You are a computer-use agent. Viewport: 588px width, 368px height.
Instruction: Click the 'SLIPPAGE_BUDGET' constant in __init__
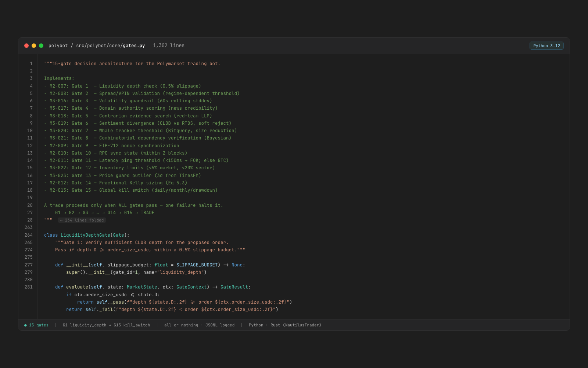(x=197, y=265)
